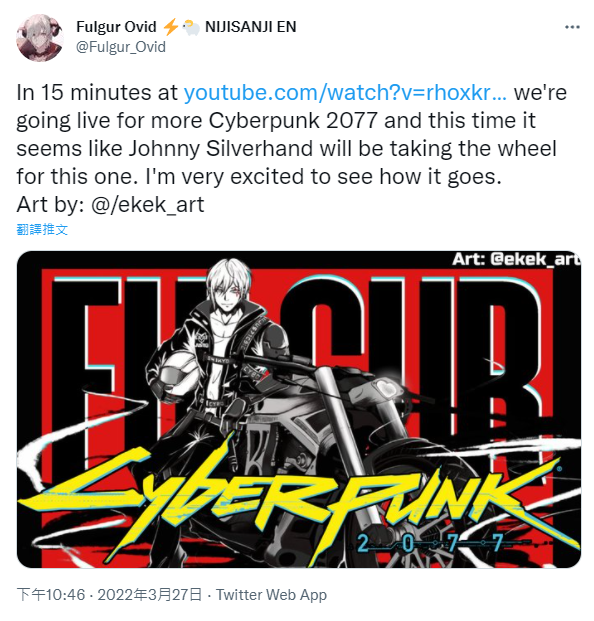Screen dimensions: 594x621
Task: Open the tweet timestamp 下午10:46
Action: 51,594
